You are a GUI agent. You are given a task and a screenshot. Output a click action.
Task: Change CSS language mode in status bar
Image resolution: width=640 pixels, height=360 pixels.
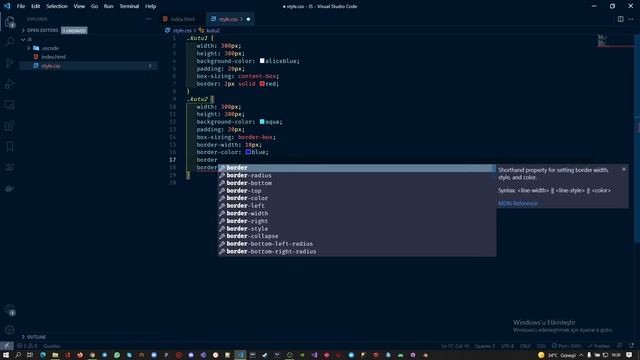pos(541,346)
